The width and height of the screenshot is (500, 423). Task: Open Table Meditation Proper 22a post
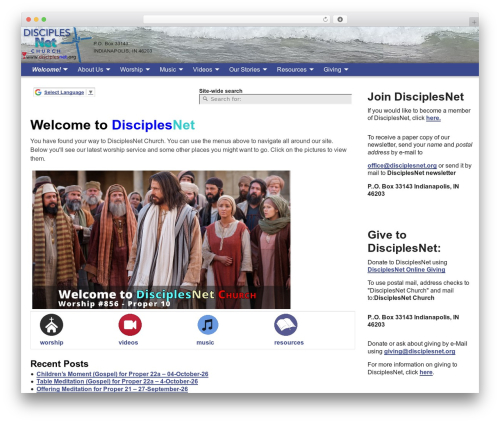coord(117,381)
